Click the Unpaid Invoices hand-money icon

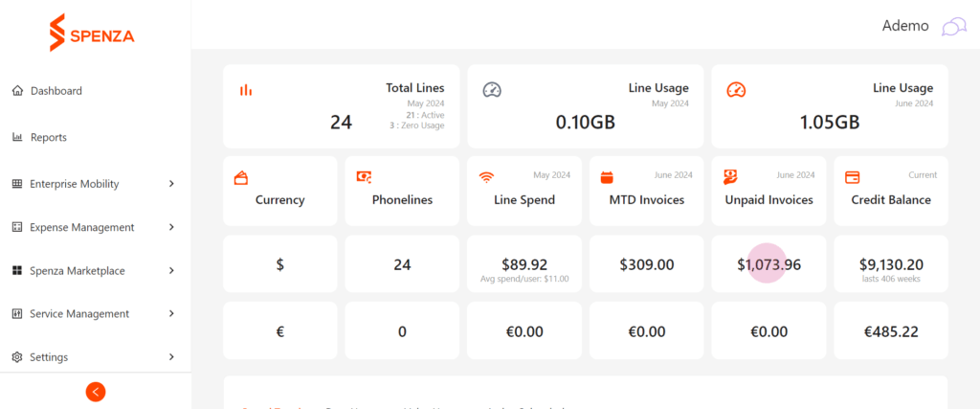click(730, 177)
